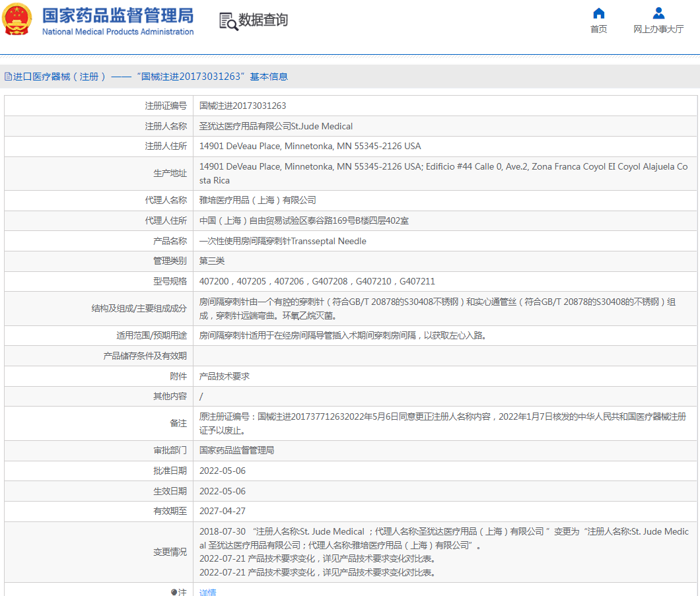
Task: Open the 详情 link in the bottom row
Action: coord(208,592)
